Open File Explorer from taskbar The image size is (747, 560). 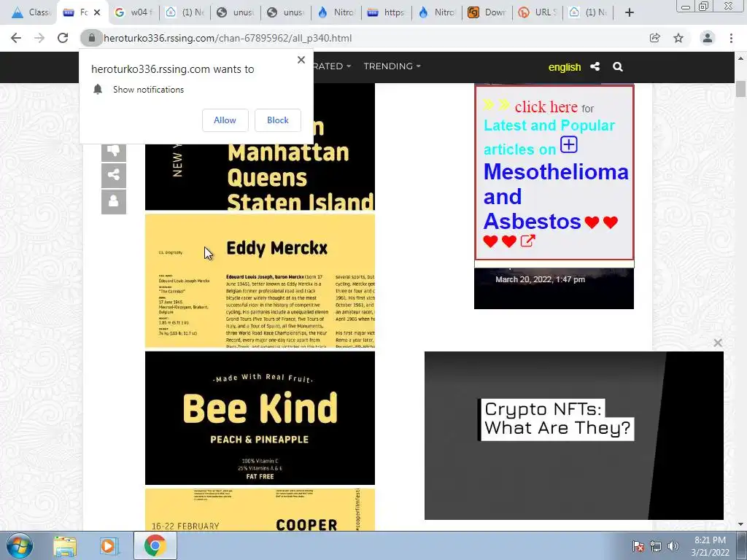coord(65,545)
